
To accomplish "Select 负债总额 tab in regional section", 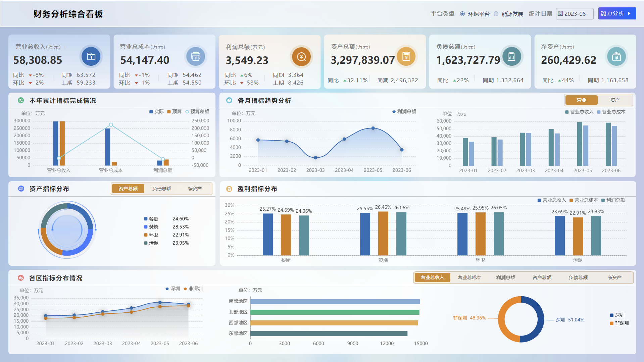I will pyautogui.click(x=578, y=277).
